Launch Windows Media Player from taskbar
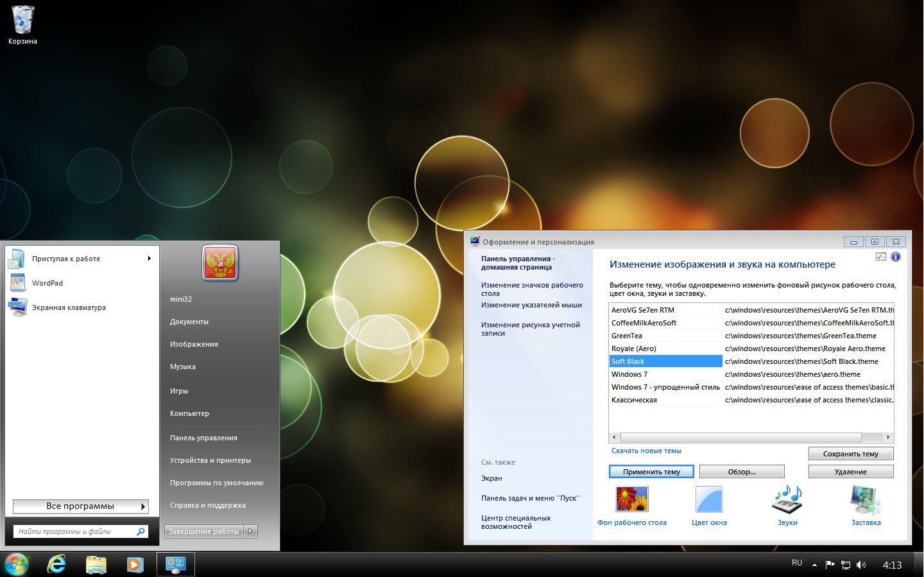 pos(135,564)
